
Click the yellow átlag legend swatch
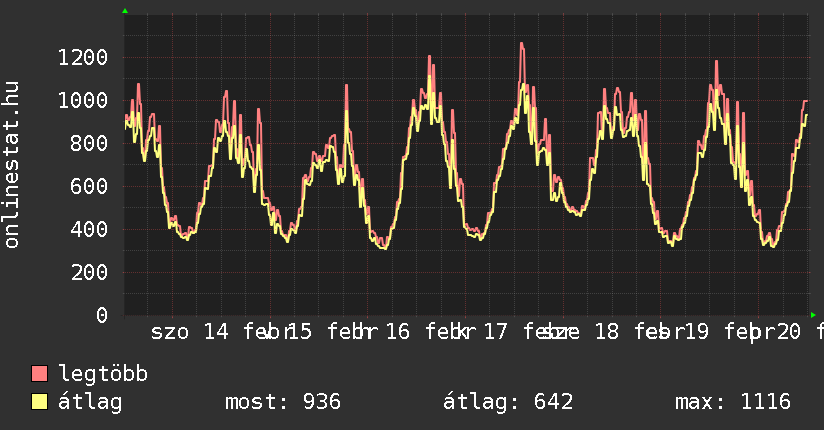[x=39, y=402]
